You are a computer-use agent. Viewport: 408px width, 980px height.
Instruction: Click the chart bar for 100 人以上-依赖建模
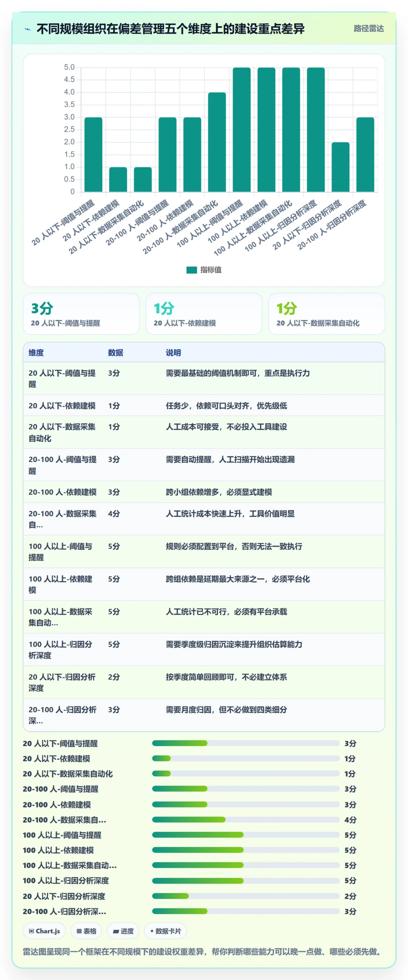pyautogui.click(x=266, y=130)
